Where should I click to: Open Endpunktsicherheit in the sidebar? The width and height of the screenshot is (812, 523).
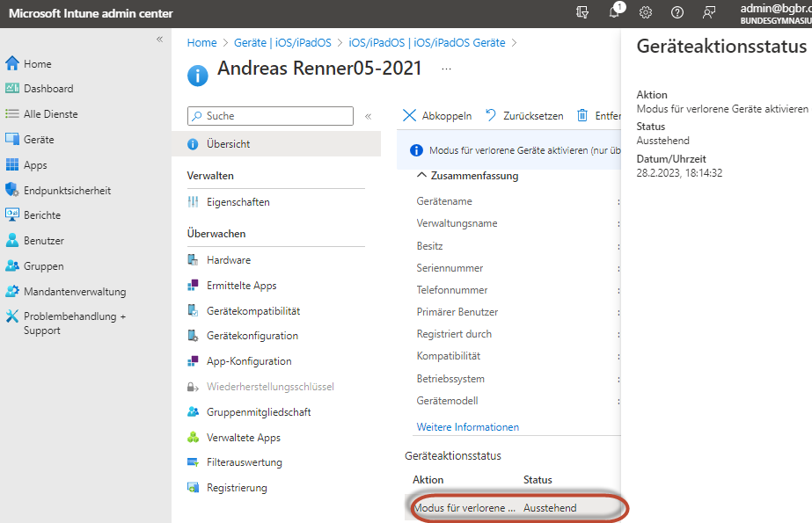67,190
